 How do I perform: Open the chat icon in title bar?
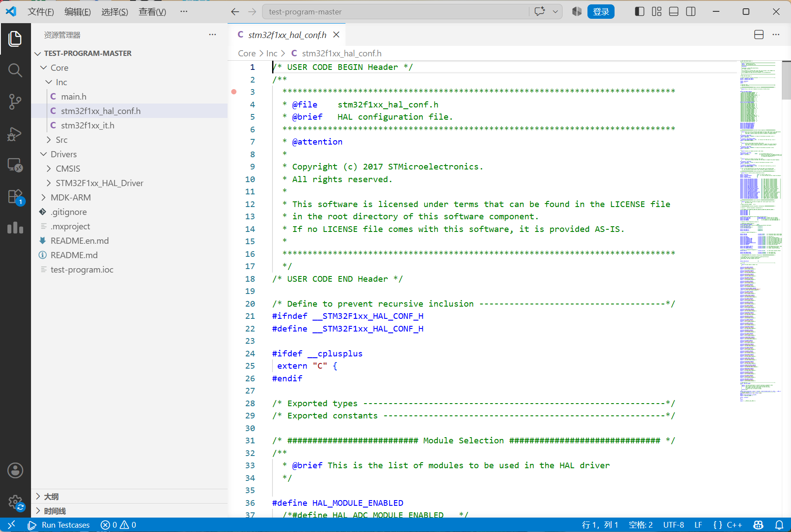click(540, 12)
